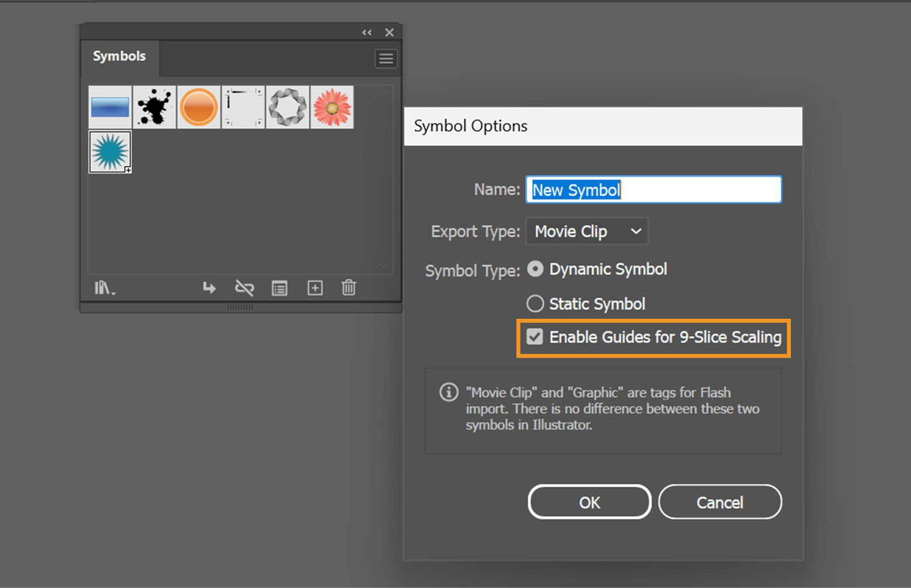The width and height of the screenshot is (911, 588).
Task: Open Symbol Options via the panel icon
Action: coord(280,288)
